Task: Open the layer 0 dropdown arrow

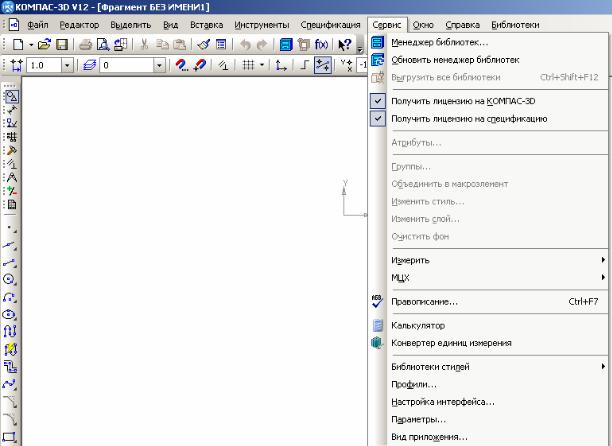Action: pos(159,65)
